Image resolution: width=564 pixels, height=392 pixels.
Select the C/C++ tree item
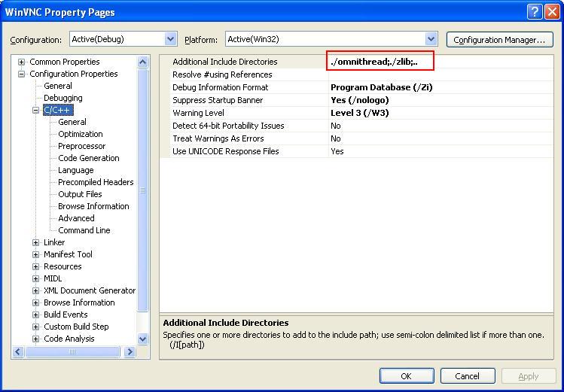(58, 110)
